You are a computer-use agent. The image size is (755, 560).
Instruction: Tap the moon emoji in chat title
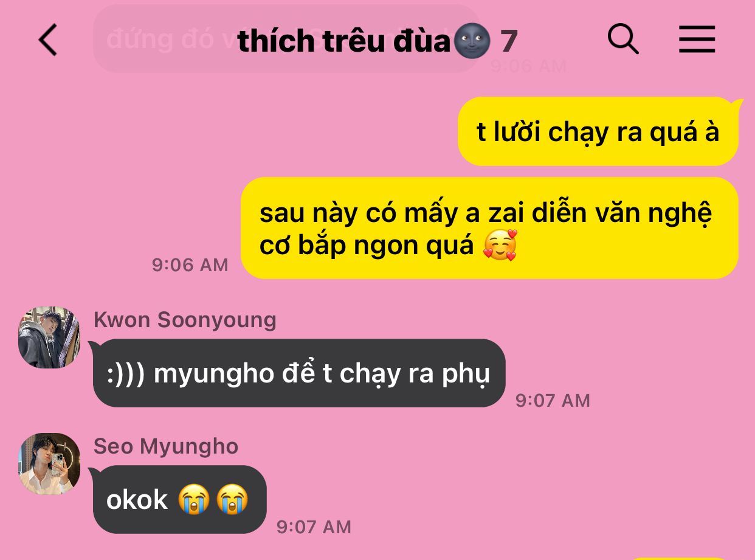(471, 41)
